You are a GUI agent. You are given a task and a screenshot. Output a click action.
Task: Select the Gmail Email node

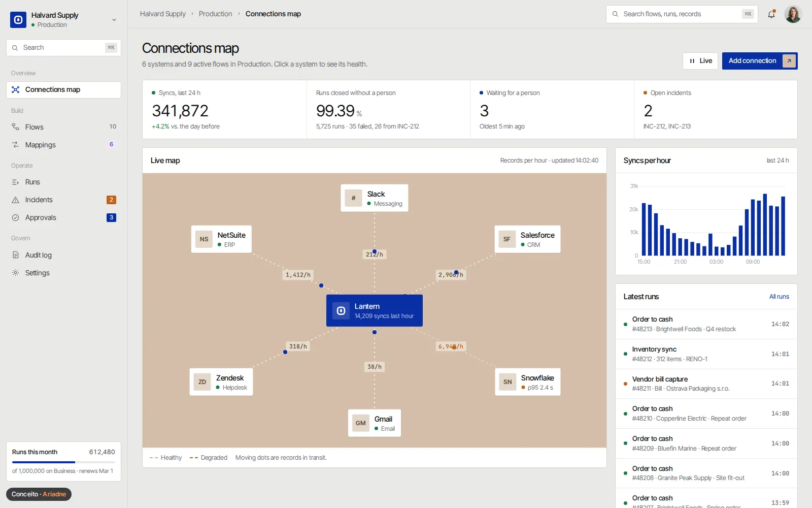[x=375, y=423]
